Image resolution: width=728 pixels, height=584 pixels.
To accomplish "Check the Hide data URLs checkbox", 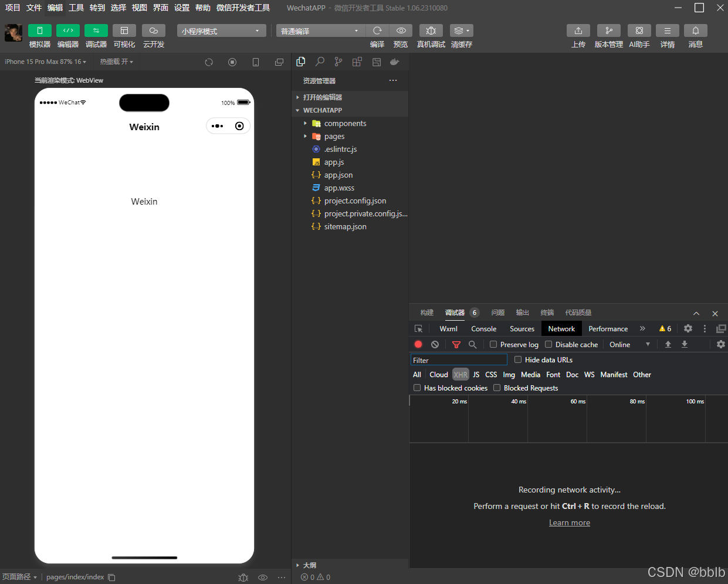I will (518, 359).
